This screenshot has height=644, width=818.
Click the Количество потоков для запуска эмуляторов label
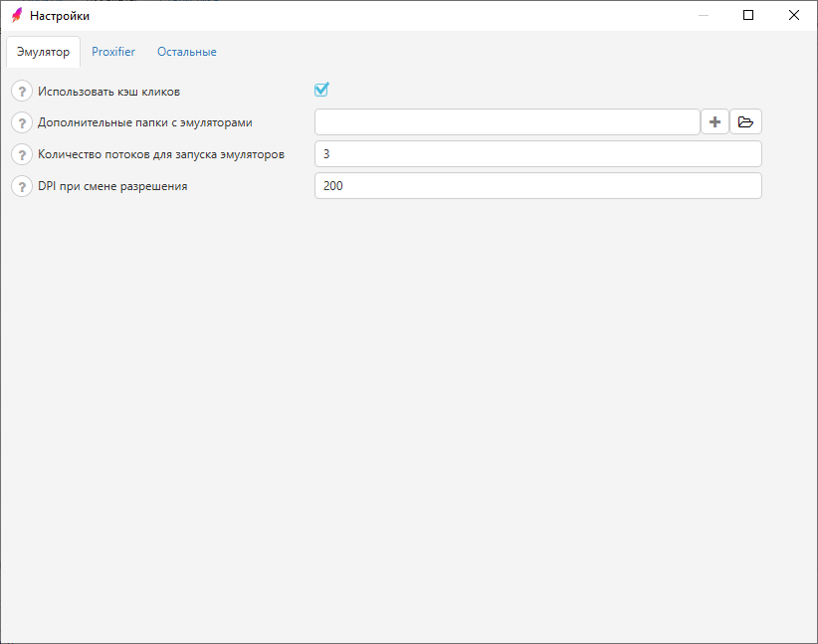tap(161, 154)
